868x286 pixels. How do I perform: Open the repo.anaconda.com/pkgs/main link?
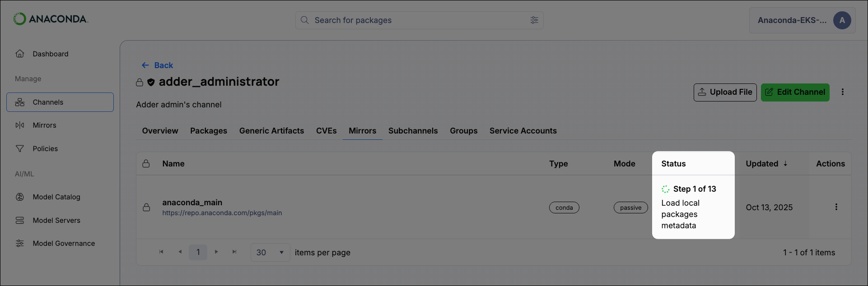[222, 213]
